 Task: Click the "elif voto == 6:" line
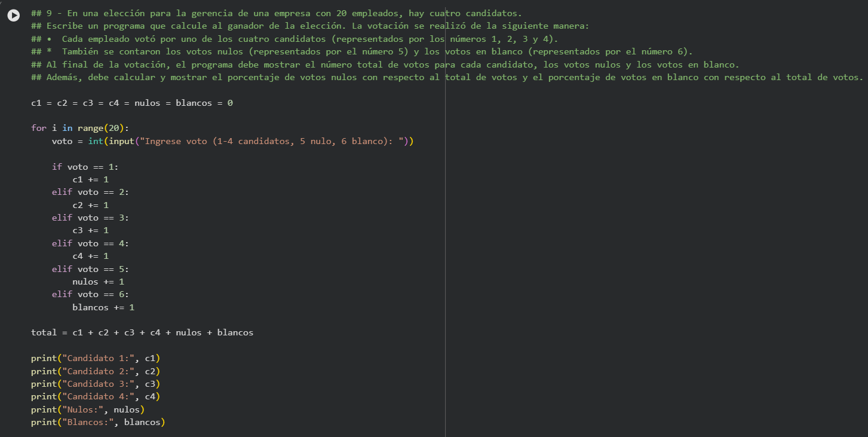click(x=90, y=294)
